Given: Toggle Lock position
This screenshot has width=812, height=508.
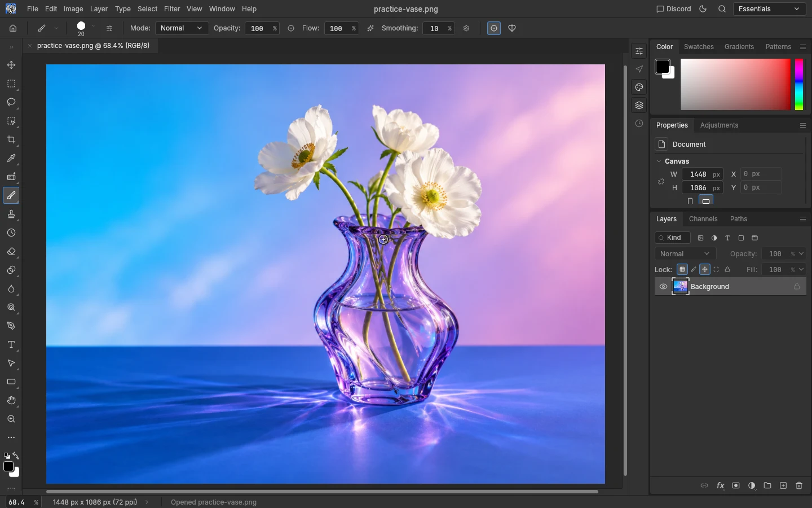Looking at the screenshot, I should tap(705, 269).
